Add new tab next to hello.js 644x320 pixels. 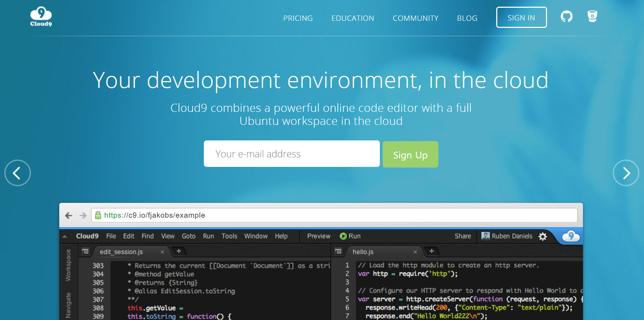tap(432, 251)
